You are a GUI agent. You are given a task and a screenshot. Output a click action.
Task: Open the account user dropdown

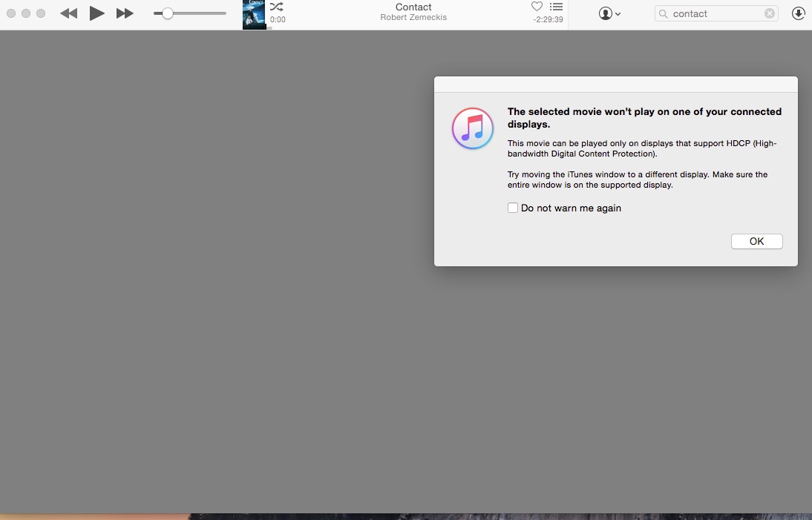click(609, 13)
